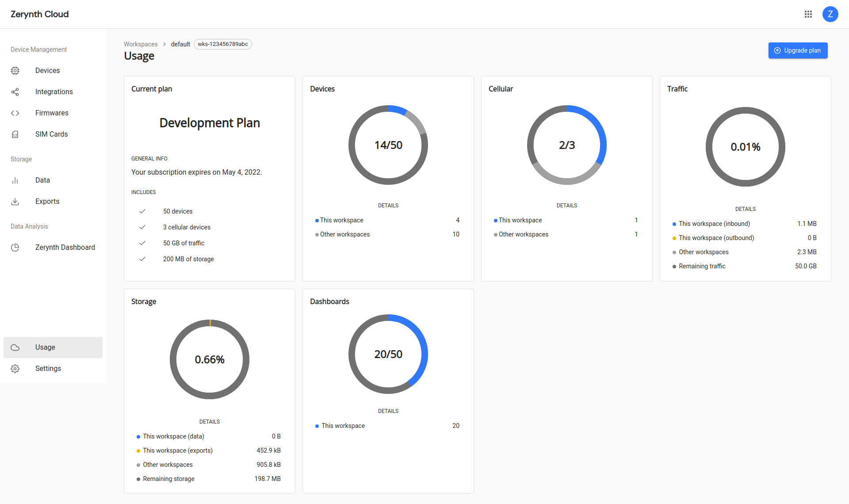
Task: Click 'This workspace (inbound)' 1.1 MB row
Action: tap(745, 224)
